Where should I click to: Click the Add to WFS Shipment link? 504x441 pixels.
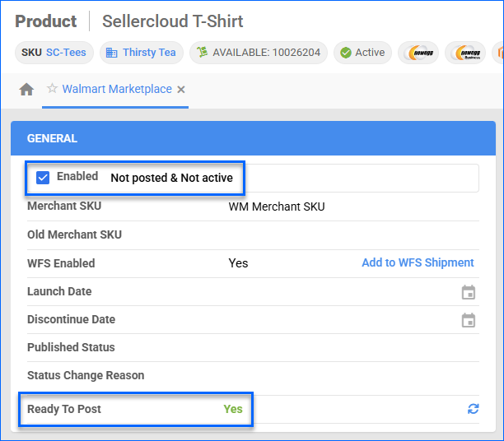418,263
